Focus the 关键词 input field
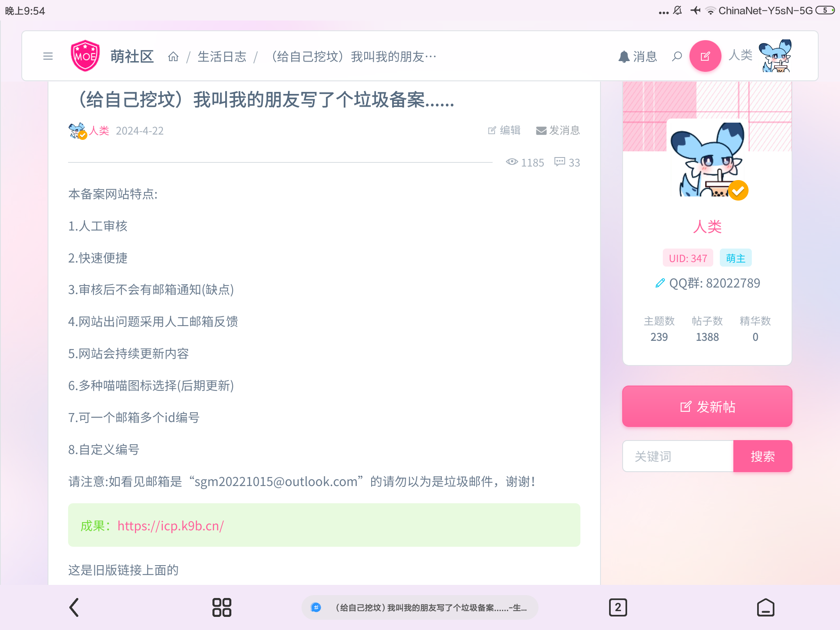 [x=678, y=456]
